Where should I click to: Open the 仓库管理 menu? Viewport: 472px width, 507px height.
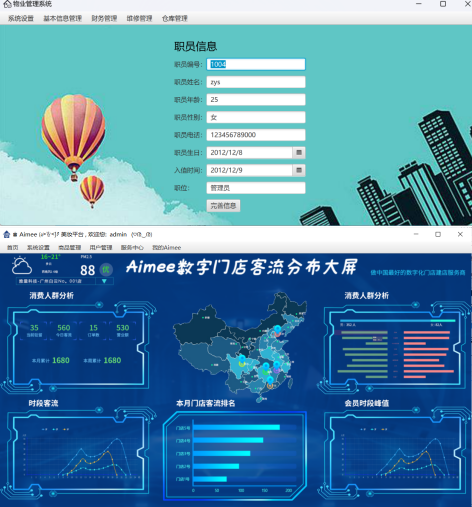coord(175,18)
